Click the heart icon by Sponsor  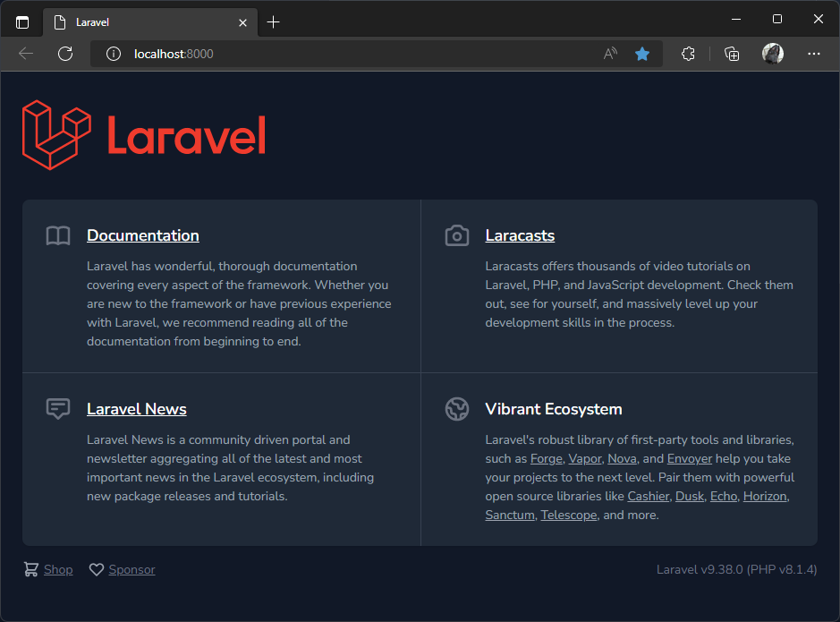click(x=97, y=569)
